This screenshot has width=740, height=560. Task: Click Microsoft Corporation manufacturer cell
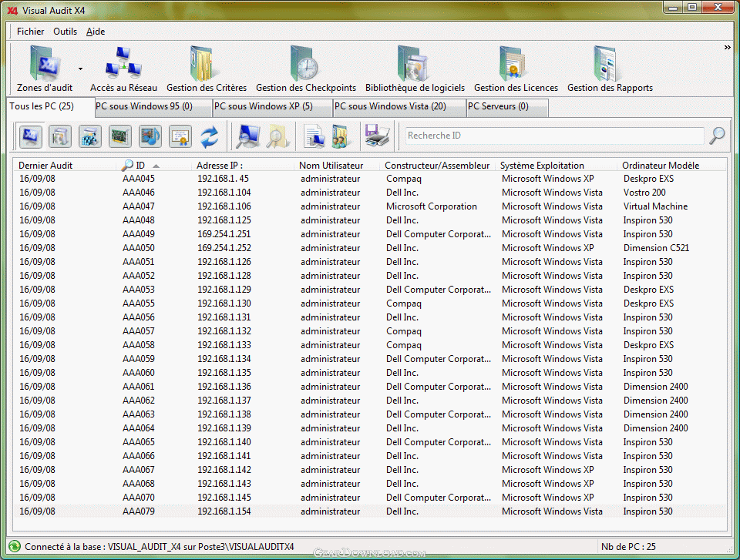(432, 206)
